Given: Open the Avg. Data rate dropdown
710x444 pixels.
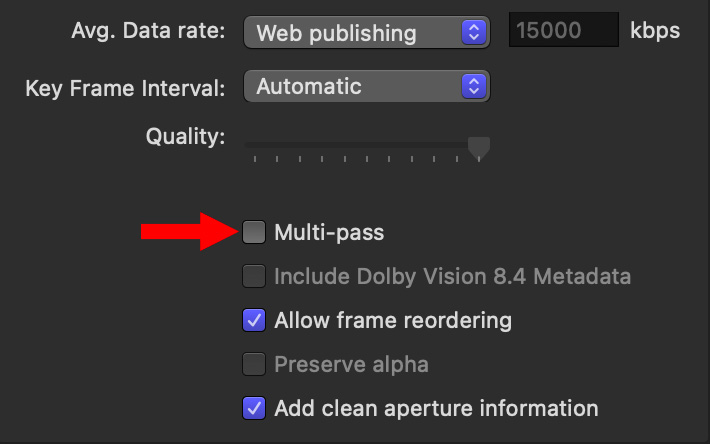Looking at the screenshot, I should 367,32.
